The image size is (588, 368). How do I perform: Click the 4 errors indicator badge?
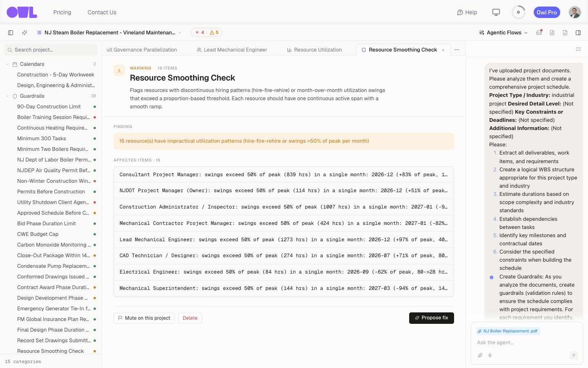point(200,33)
